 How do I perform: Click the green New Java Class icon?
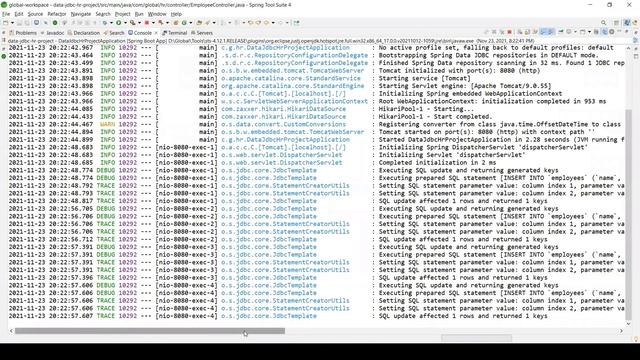click(x=184, y=23)
